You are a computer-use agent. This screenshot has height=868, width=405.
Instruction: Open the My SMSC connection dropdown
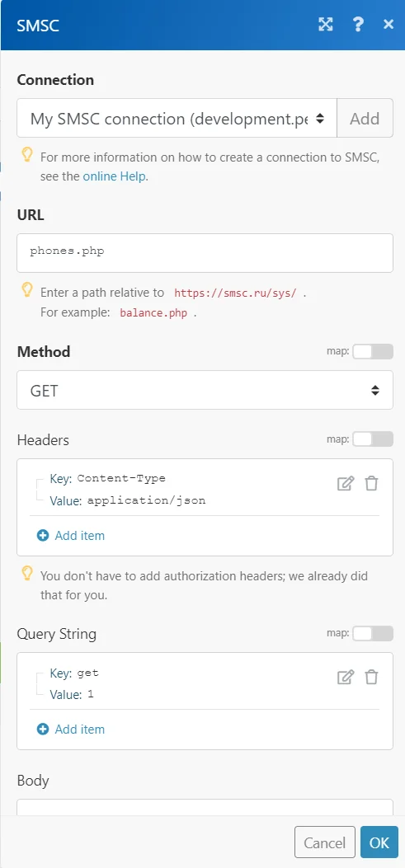click(x=177, y=118)
